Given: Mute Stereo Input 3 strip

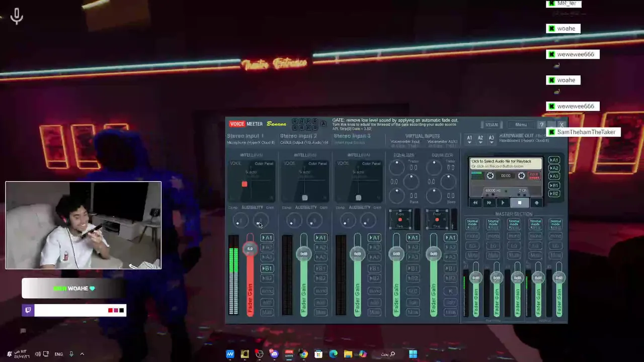Looking at the screenshot, I should 374,312.
